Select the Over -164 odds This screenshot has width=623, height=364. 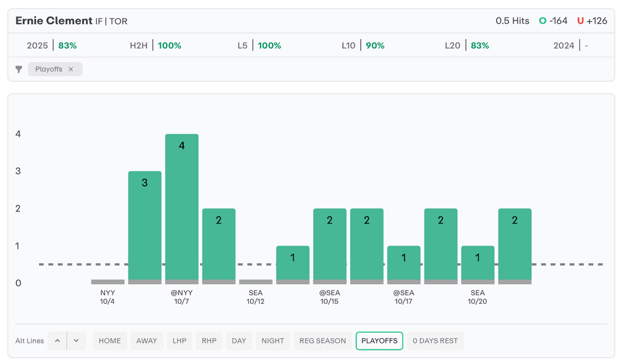click(553, 21)
